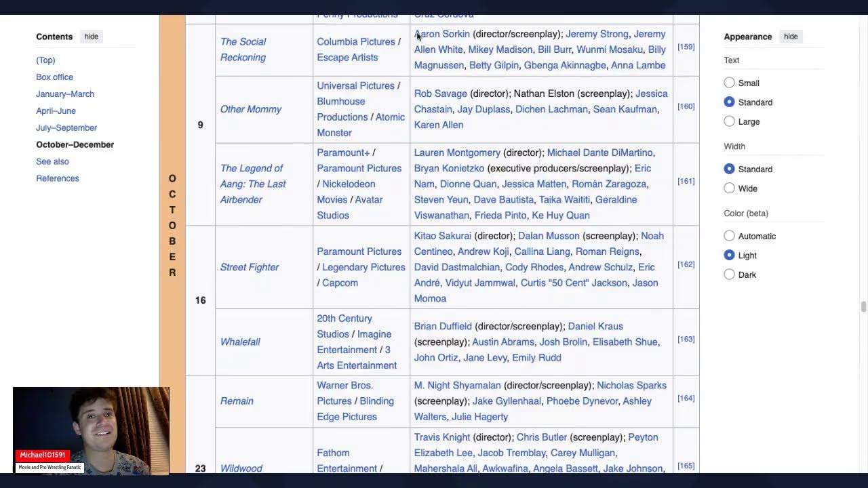Open Nicholas Sparks link
Image resolution: width=868 pixels, height=488 pixels.
pos(631,385)
